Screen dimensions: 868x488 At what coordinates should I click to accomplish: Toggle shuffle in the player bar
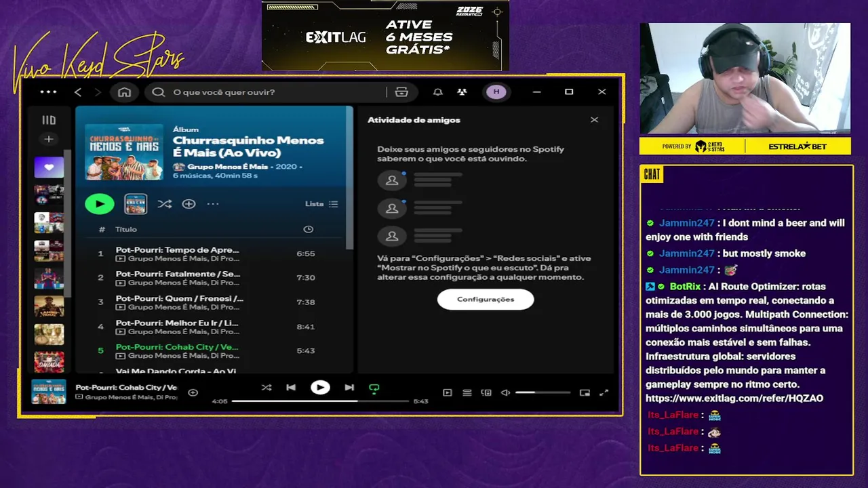267,388
